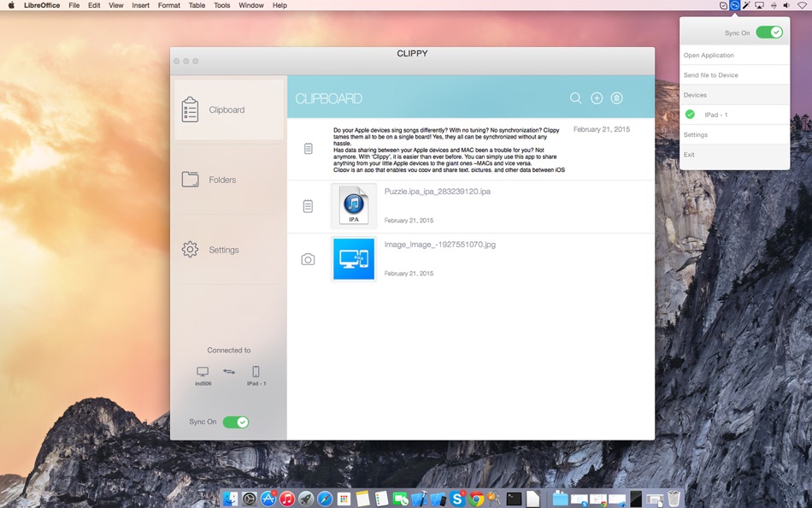Open Launchpad rocket icon in dock

point(306,499)
